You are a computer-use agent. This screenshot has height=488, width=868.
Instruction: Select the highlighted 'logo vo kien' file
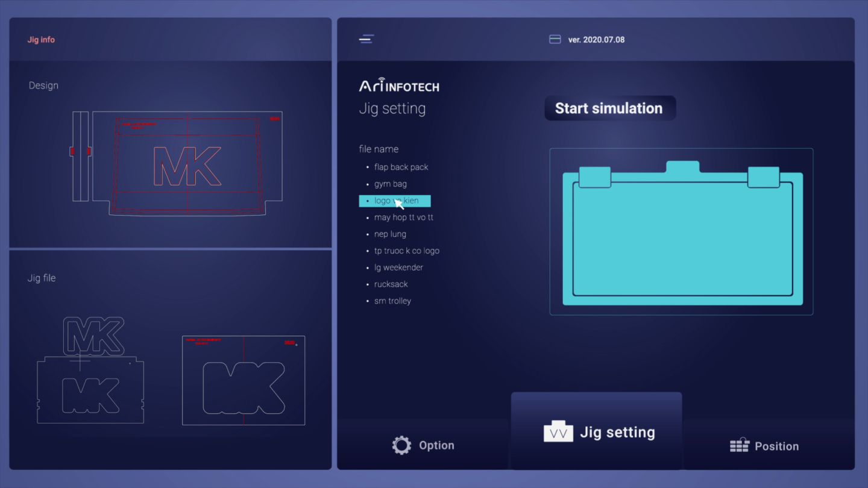pos(395,201)
